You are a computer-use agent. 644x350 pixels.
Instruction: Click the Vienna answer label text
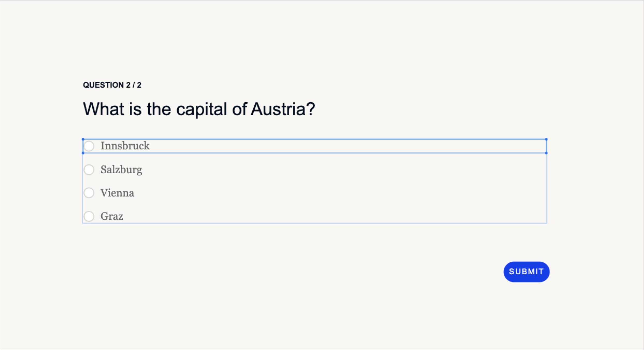(x=117, y=193)
